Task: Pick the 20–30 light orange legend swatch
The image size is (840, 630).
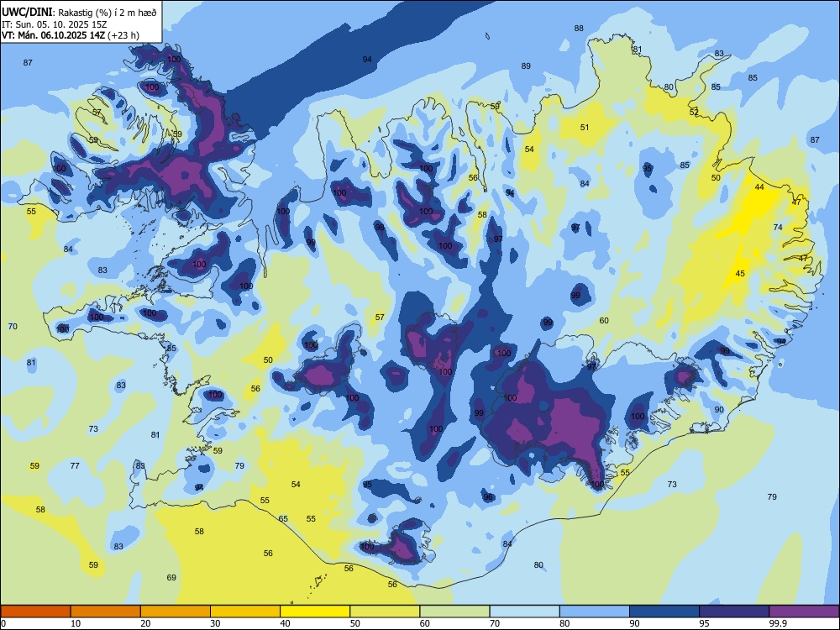Action: click(176, 612)
